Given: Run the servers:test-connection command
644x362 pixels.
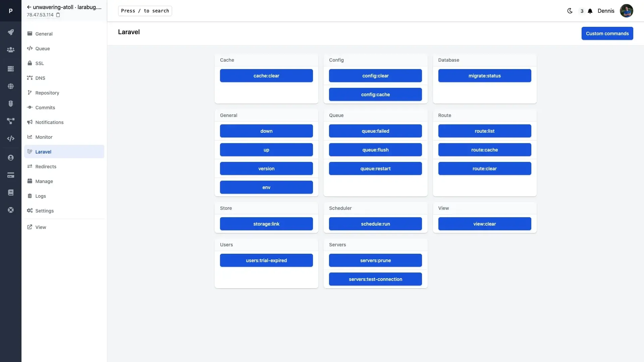Looking at the screenshot, I should 375,279.
